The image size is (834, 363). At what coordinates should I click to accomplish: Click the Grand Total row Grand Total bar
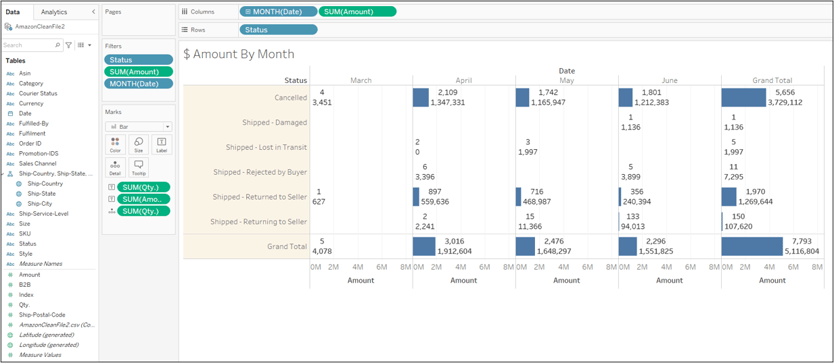pyautogui.click(x=752, y=246)
